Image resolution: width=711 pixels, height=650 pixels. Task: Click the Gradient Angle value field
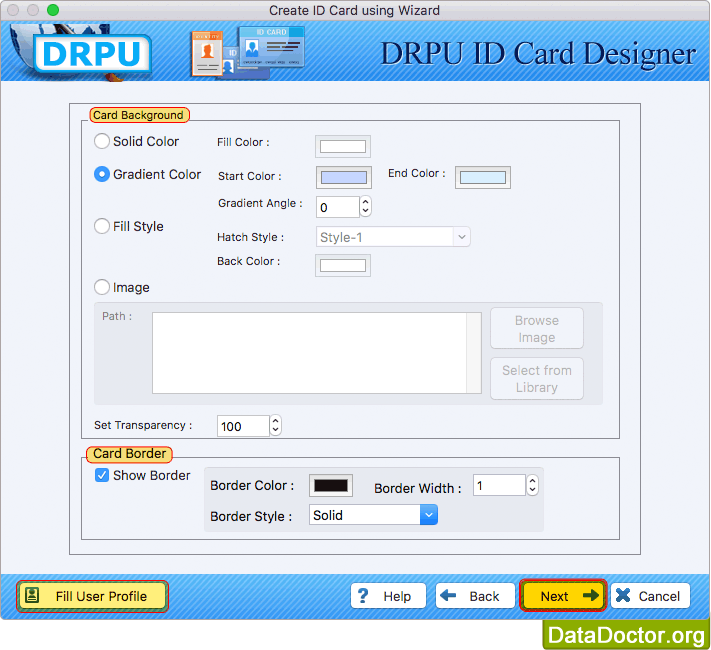(x=338, y=207)
